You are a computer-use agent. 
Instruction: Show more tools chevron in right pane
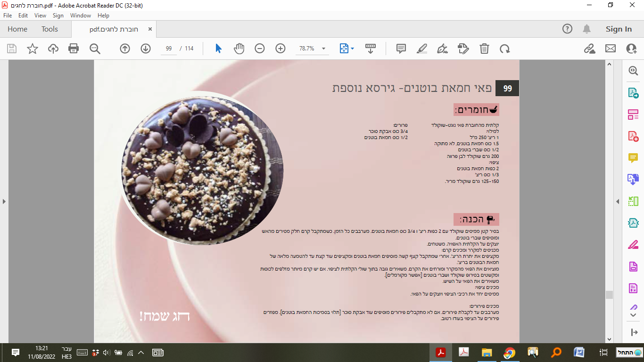click(x=633, y=314)
